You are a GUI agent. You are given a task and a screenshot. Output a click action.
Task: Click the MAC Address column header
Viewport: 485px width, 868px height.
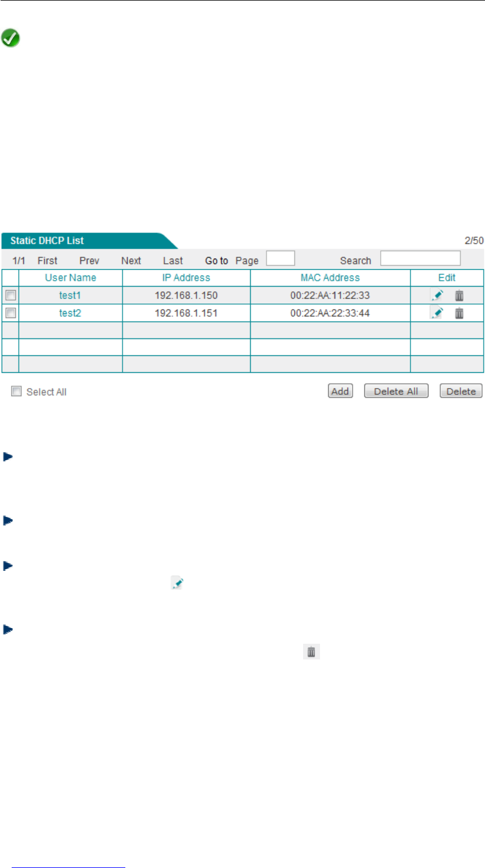click(x=330, y=278)
